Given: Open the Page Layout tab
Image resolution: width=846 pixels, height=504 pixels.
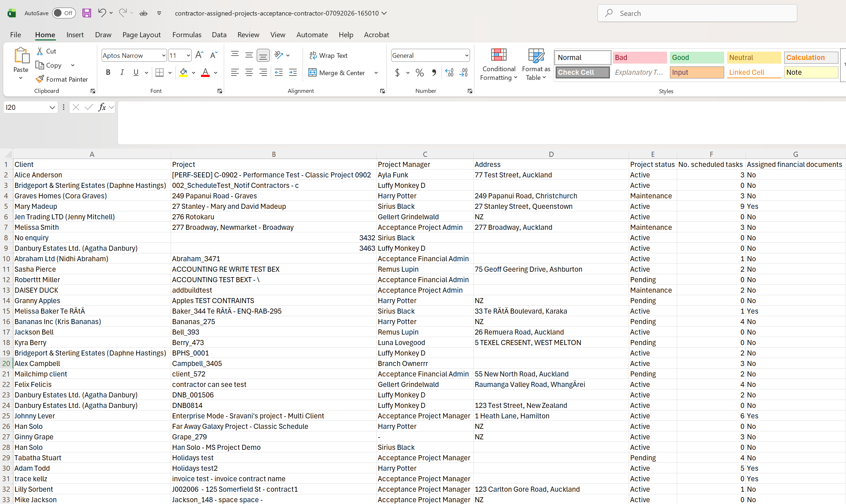Looking at the screenshot, I should [141, 35].
